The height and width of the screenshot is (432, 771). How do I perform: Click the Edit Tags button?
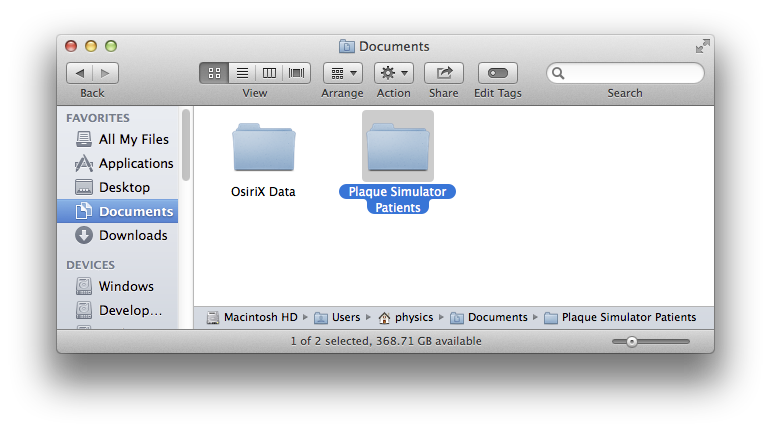(x=497, y=73)
